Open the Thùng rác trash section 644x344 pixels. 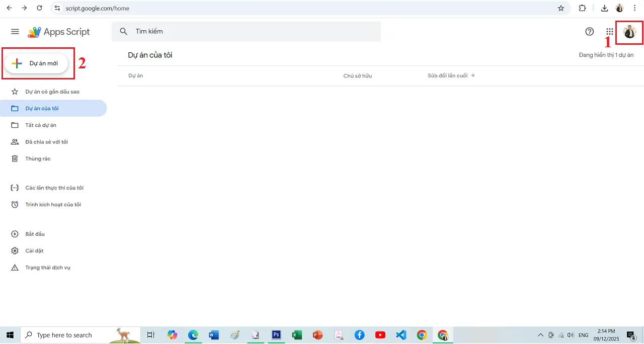pyautogui.click(x=38, y=159)
